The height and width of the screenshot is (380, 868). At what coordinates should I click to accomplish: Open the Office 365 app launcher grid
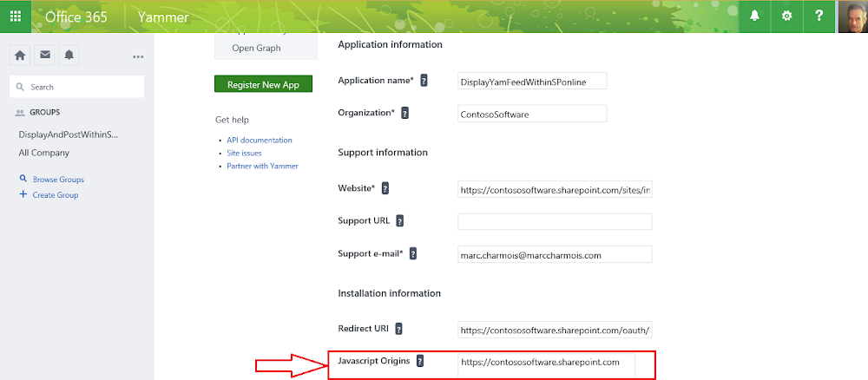point(16,16)
